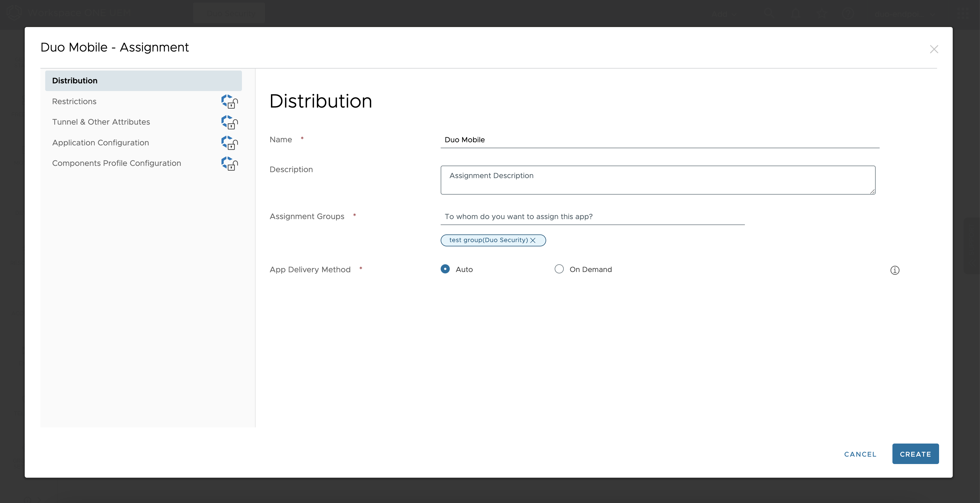Click the search magnifier icon in the top bar
980x503 pixels.
[x=770, y=14]
